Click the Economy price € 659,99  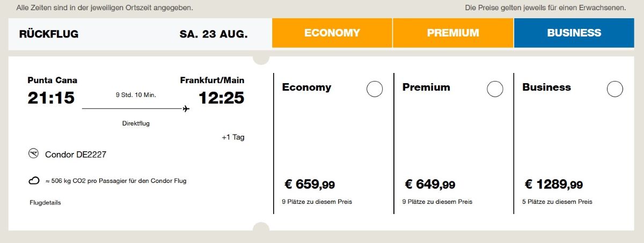click(x=310, y=185)
